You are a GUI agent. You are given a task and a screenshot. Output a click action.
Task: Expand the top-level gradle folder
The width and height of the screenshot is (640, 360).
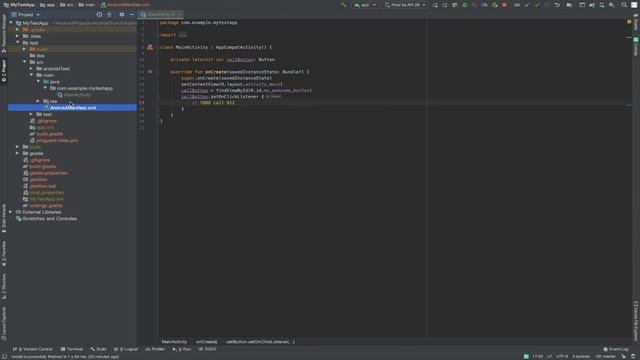[x=18, y=153]
